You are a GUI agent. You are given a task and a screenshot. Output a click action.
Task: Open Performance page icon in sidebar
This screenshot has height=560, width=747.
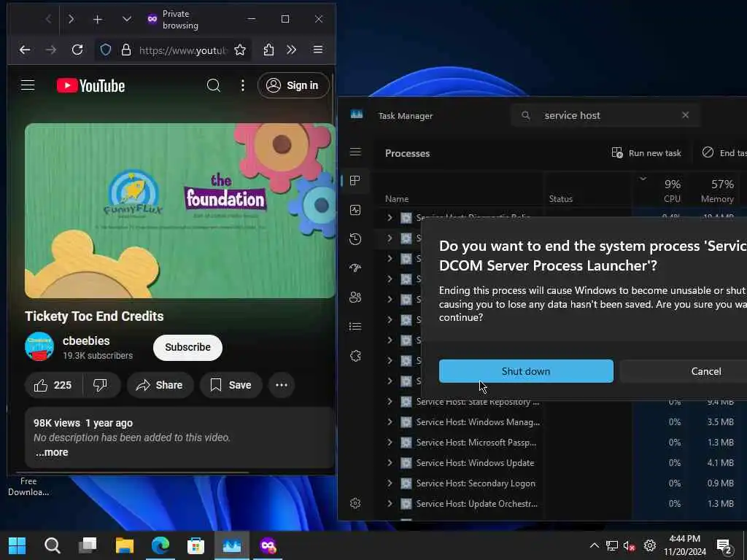[355, 210]
